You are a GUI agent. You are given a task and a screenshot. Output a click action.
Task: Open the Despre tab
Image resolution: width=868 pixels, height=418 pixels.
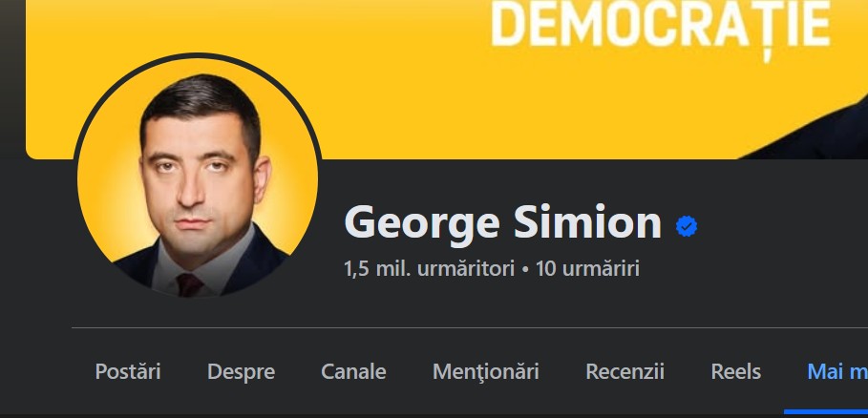241,371
